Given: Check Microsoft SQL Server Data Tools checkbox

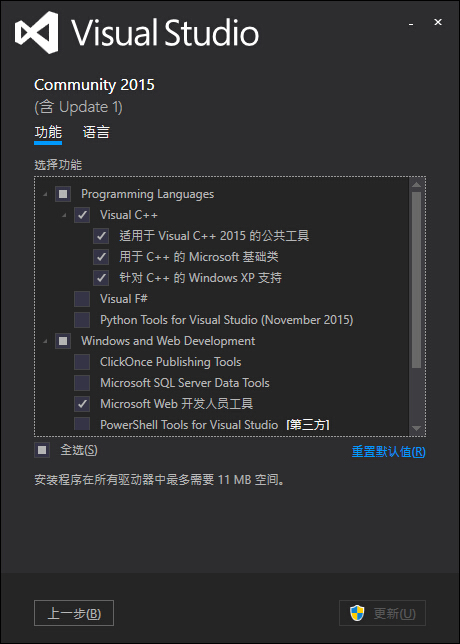Looking at the screenshot, I should coord(82,383).
